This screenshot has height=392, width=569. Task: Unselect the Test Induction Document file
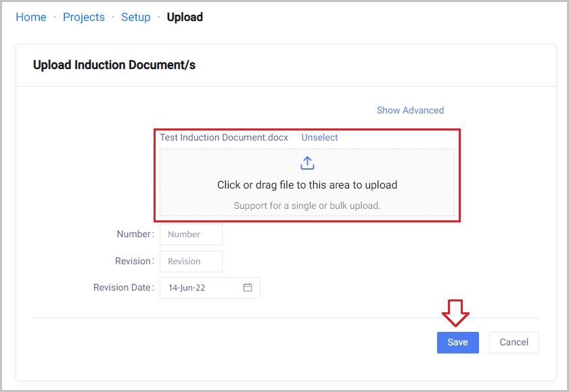pyautogui.click(x=319, y=137)
